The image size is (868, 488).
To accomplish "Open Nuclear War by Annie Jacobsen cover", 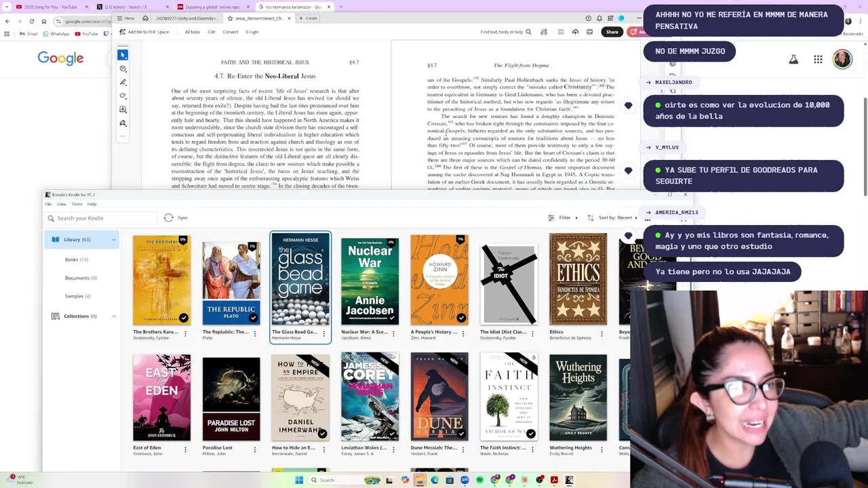I will coord(370,281).
